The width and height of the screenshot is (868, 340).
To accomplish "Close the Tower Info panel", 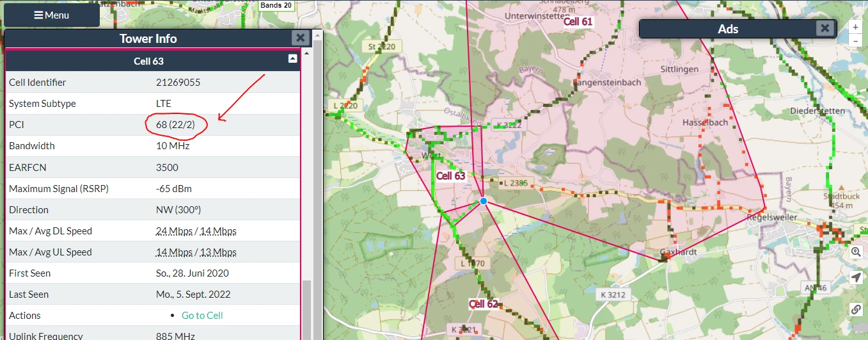I will (x=301, y=38).
